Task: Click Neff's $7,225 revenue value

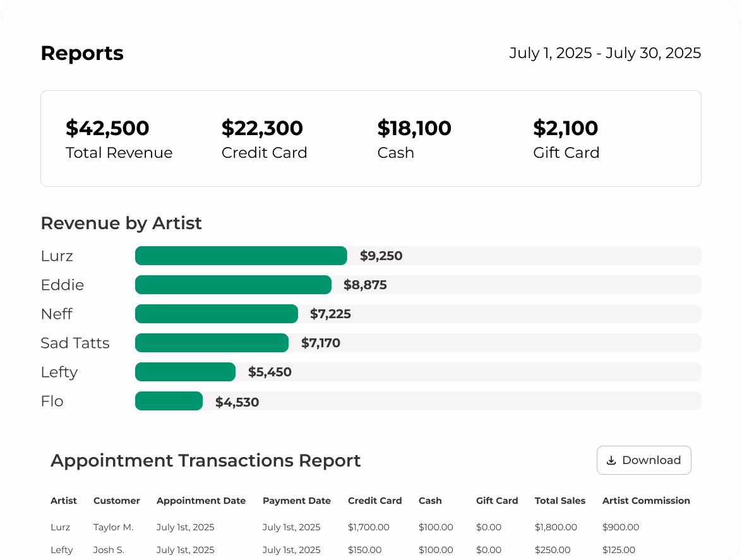Action: click(x=329, y=314)
